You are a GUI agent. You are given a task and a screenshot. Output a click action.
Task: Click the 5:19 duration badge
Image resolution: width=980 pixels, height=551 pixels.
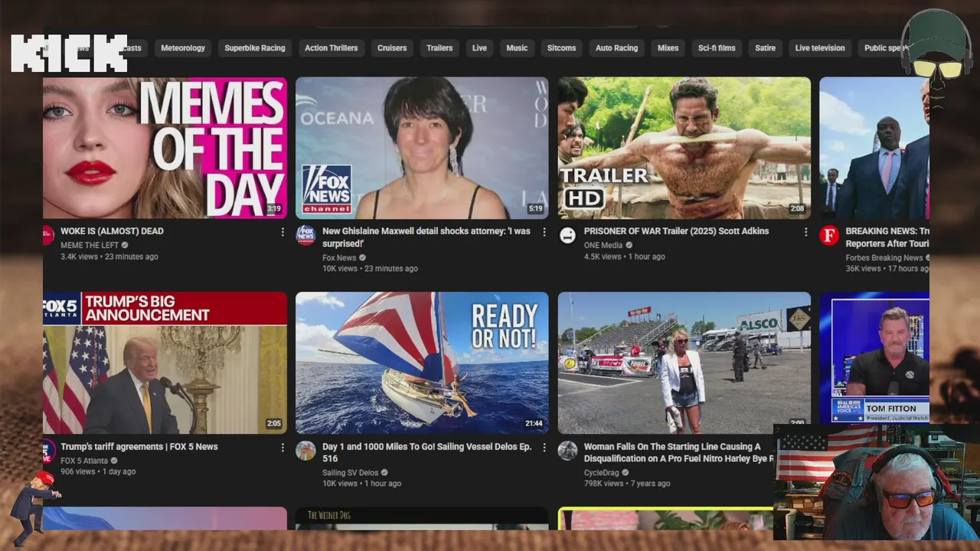click(x=536, y=209)
